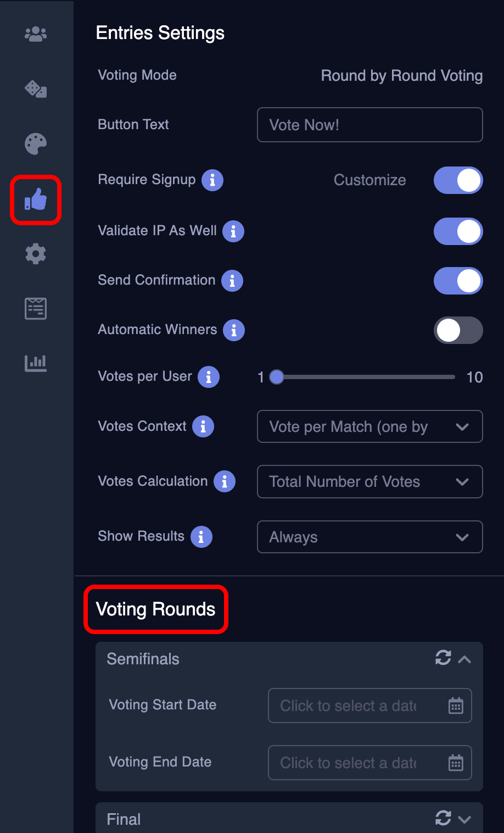Viewport: 504px width, 833px height.
Task: Open the statistics chart panel icon
Action: [x=35, y=363]
